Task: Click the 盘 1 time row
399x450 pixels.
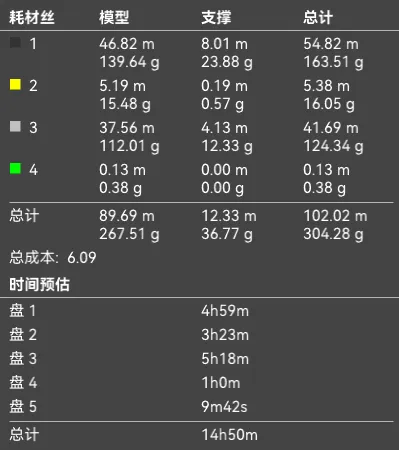Action: 199,311
